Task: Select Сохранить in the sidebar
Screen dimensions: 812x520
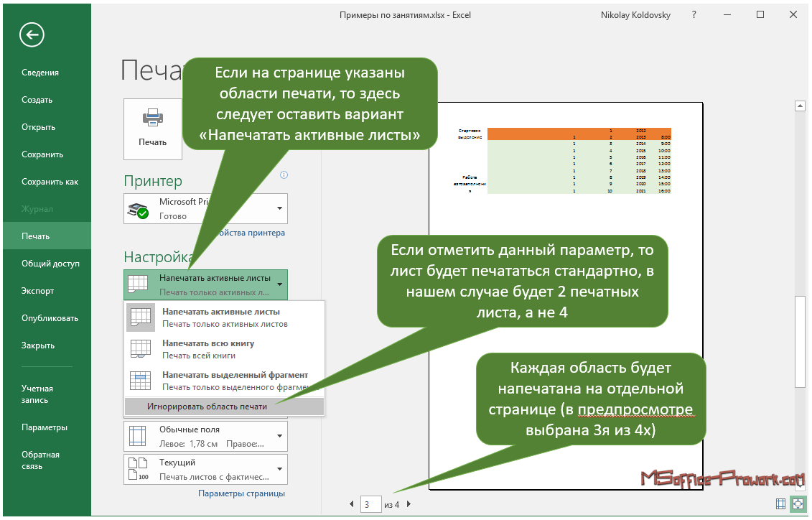Action: pos(42,154)
